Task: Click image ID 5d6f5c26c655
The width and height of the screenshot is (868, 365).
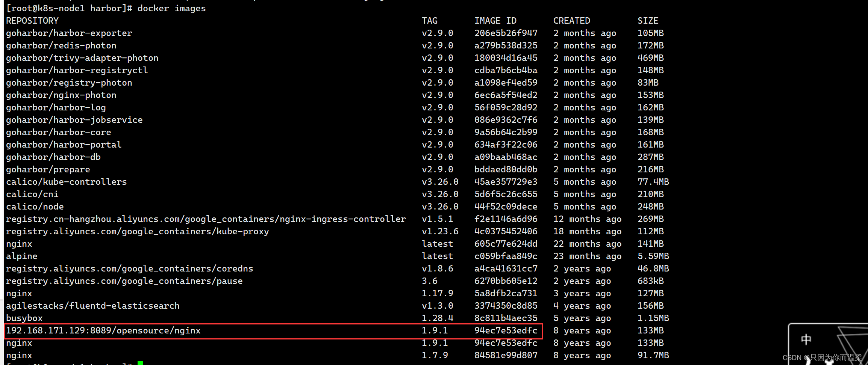Action: click(x=506, y=194)
